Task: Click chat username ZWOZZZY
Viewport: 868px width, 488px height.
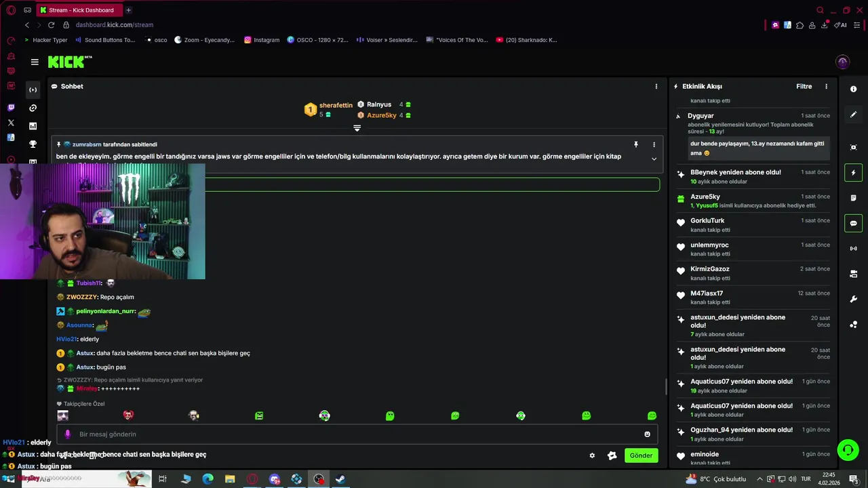Action: click(81, 297)
